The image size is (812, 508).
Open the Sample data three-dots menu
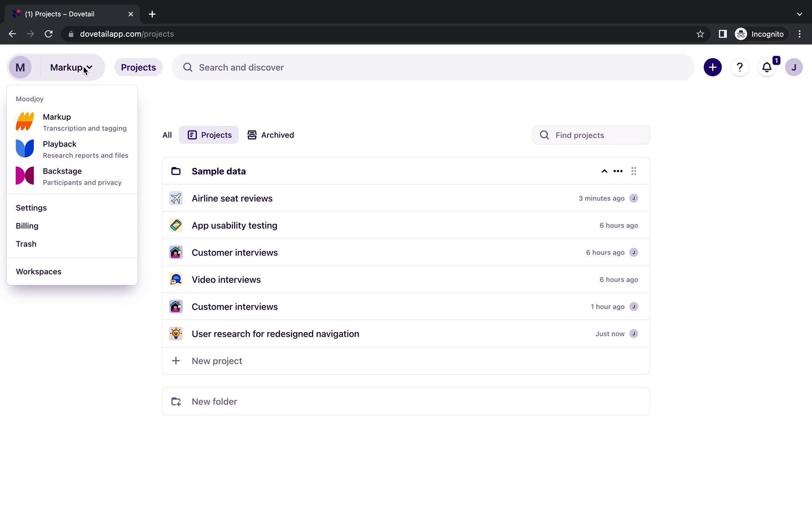[617, 171]
